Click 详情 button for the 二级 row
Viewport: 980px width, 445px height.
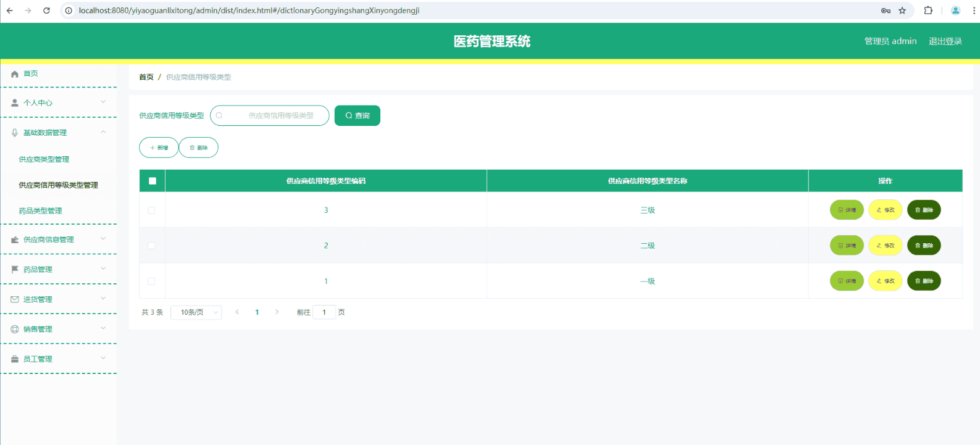[847, 246]
